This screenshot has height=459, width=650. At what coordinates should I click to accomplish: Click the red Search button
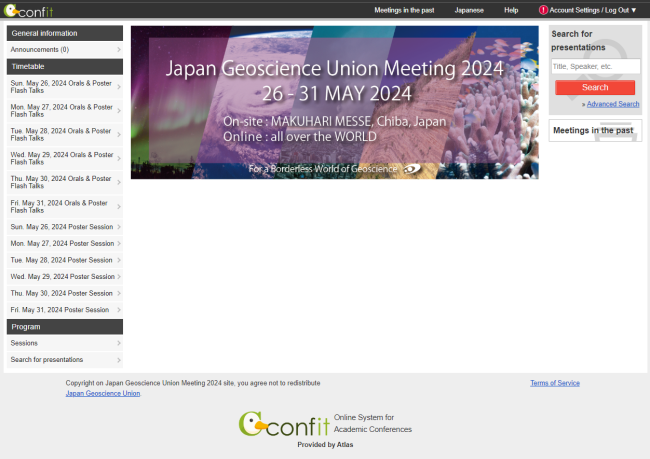click(595, 87)
